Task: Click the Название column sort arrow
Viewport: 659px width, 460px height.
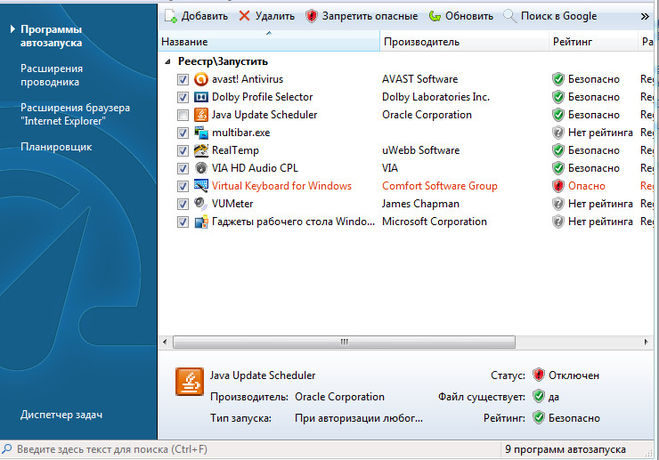Action: 269,33
